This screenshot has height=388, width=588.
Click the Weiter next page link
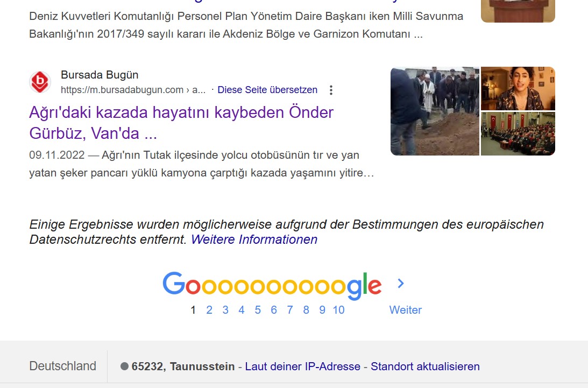point(406,310)
